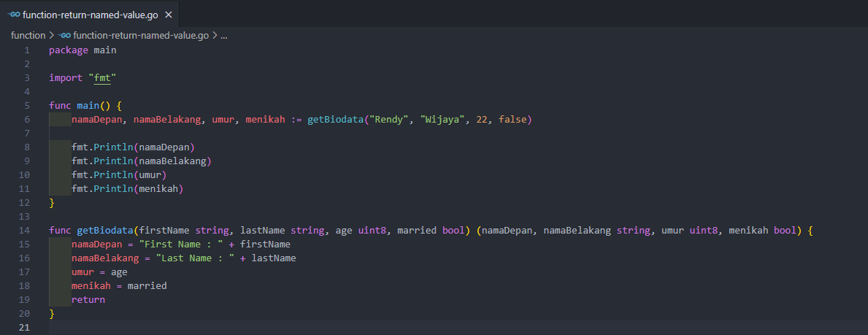Viewport: 868px width, 335px height.
Task: Click the 'package' keyword on line 1
Action: pos(69,50)
